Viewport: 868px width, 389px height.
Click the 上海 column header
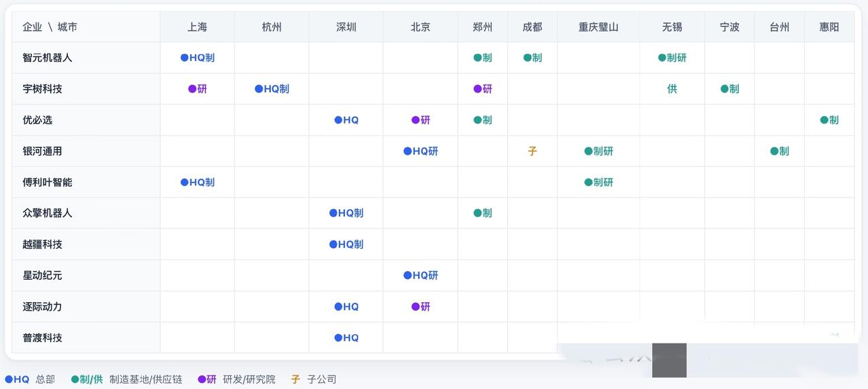(197, 27)
